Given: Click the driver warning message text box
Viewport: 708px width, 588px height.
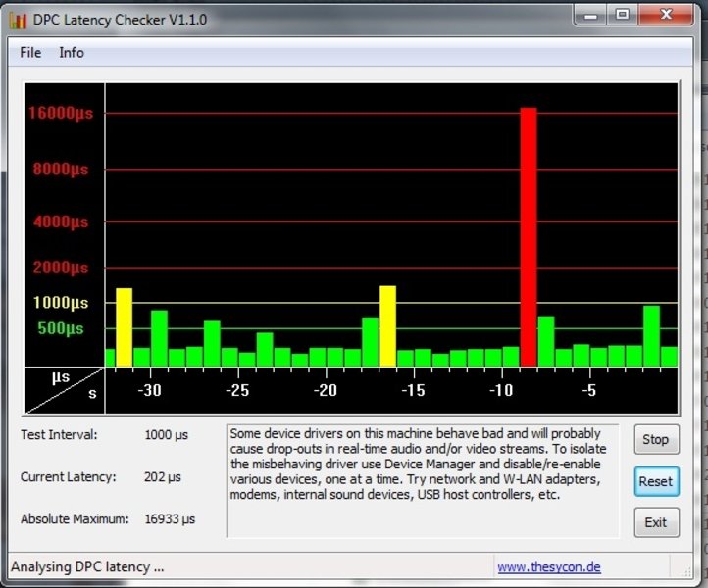Looking at the screenshot, I should [423, 480].
